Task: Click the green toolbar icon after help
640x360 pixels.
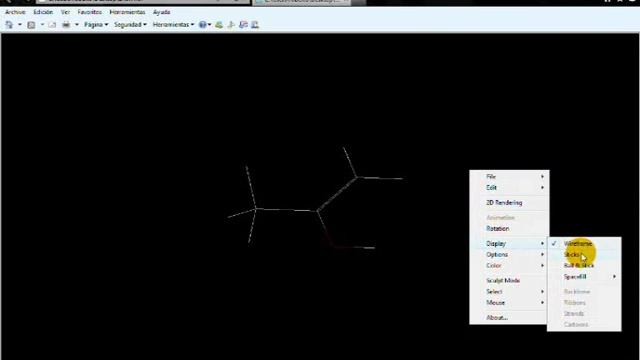Action: 219,25
